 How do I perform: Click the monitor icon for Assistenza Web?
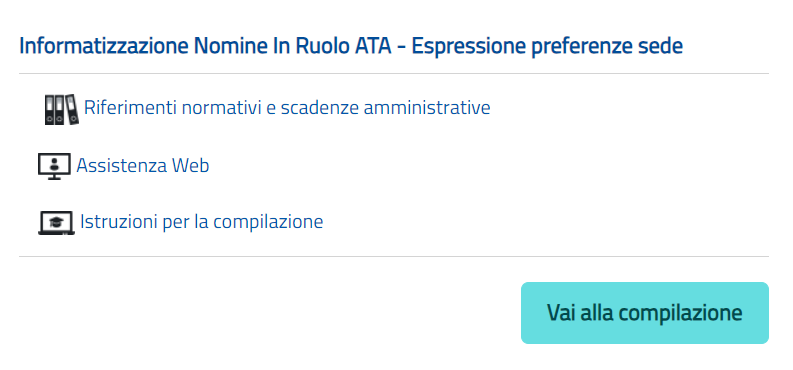click(55, 166)
